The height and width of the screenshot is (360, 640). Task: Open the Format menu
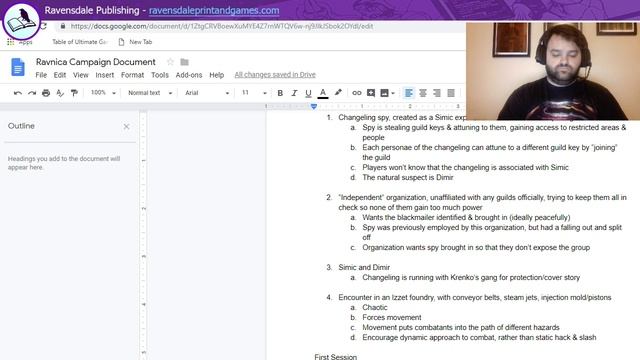tap(132, 75)
